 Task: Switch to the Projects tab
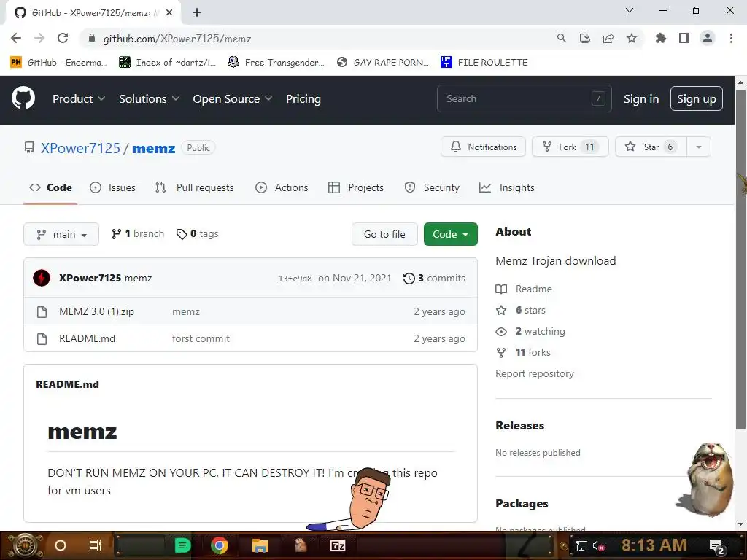[x=356, y=187]
